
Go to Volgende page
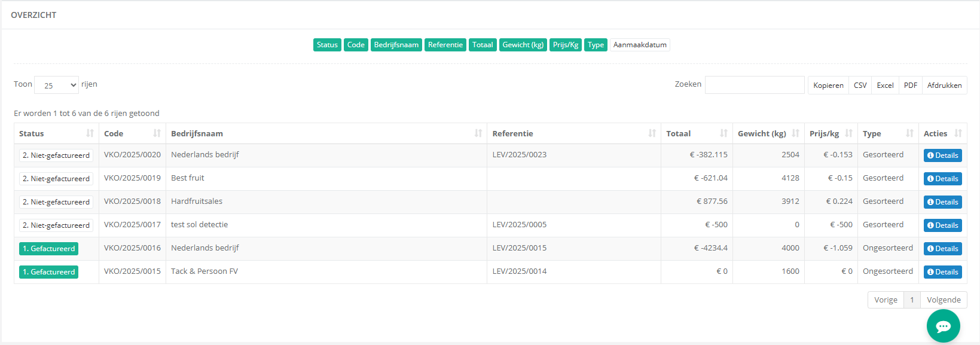coord(944,300)
